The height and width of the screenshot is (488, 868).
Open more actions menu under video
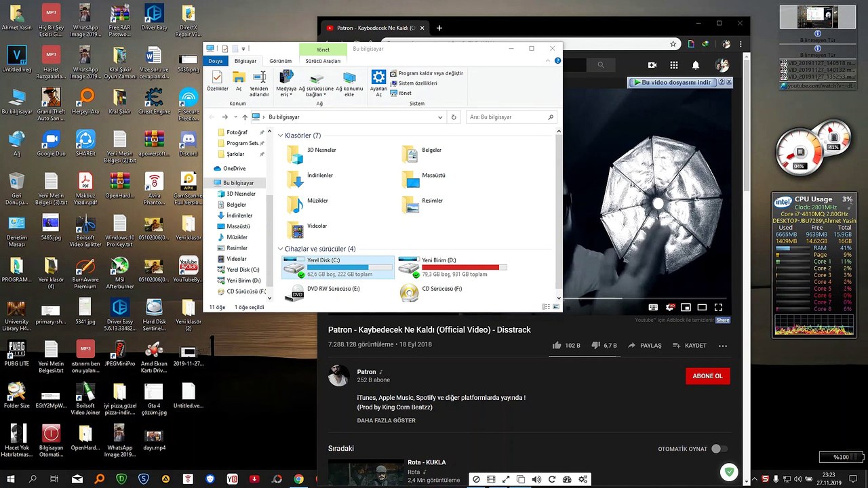click(723, 346)
